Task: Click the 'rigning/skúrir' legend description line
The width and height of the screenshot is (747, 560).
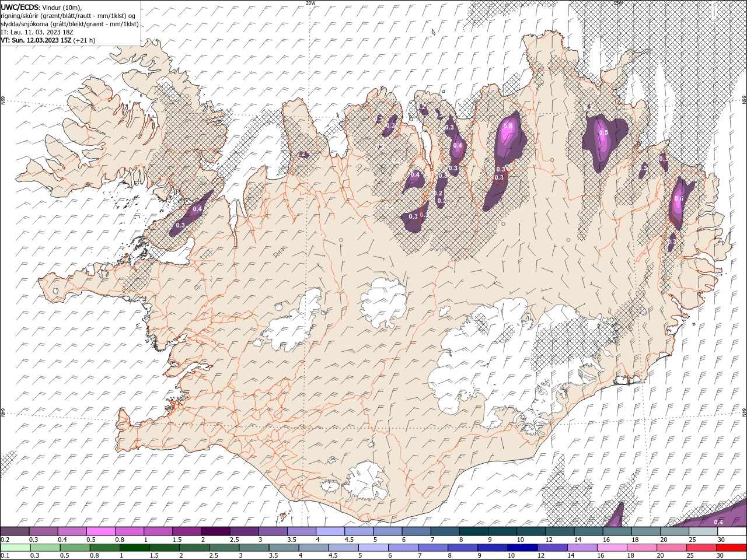Action: coord(68,16)
